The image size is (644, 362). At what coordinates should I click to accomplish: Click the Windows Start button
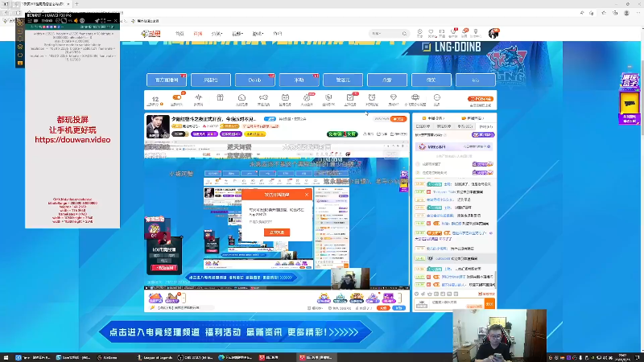(6, 357)
